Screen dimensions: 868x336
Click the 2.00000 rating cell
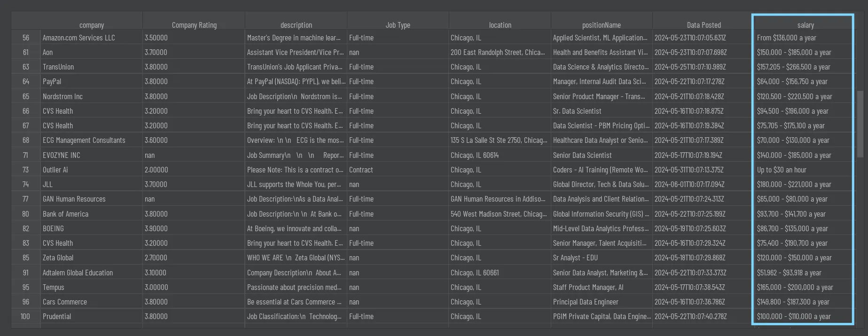[194, 170]
